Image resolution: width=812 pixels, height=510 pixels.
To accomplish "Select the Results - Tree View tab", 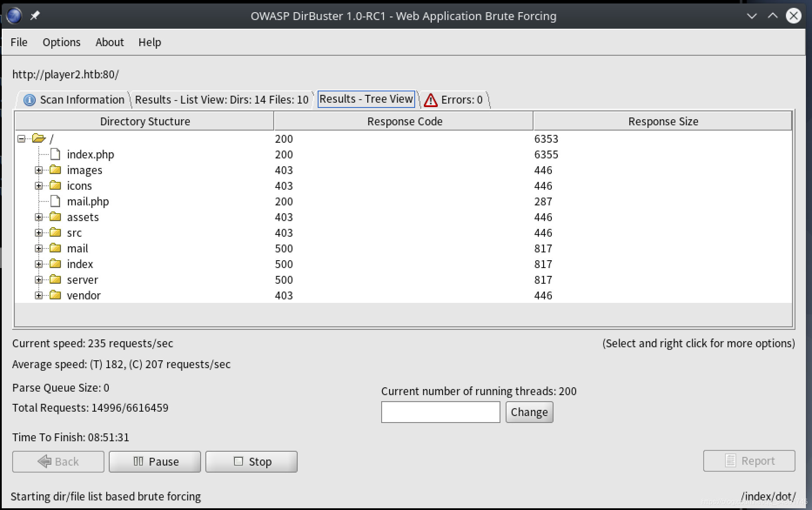I will pyautogui.click(x=366, y=99).
